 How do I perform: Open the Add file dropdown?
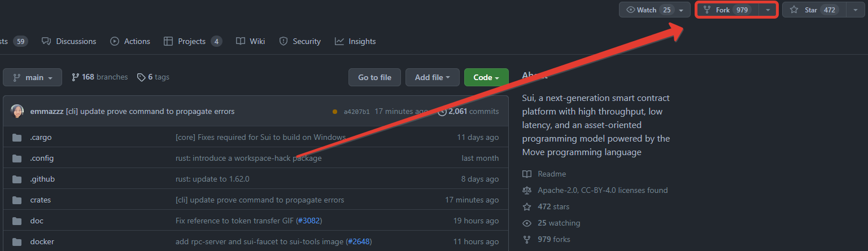(x=433, y=77)
